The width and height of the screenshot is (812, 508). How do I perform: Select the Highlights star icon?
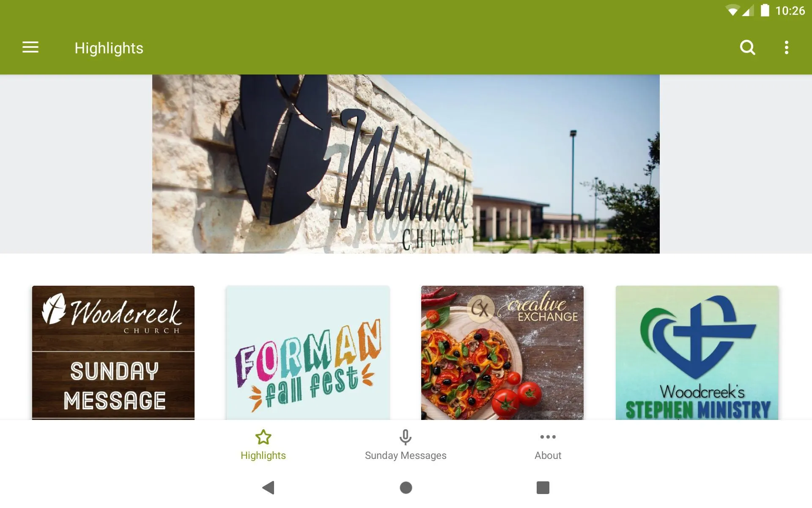pyautogui.click(x=263, y=436)
